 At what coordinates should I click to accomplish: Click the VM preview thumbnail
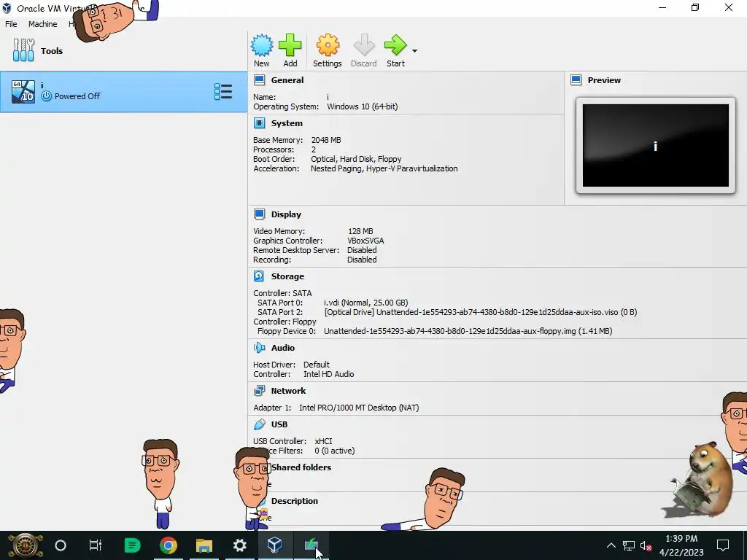[x=656, y=146]
